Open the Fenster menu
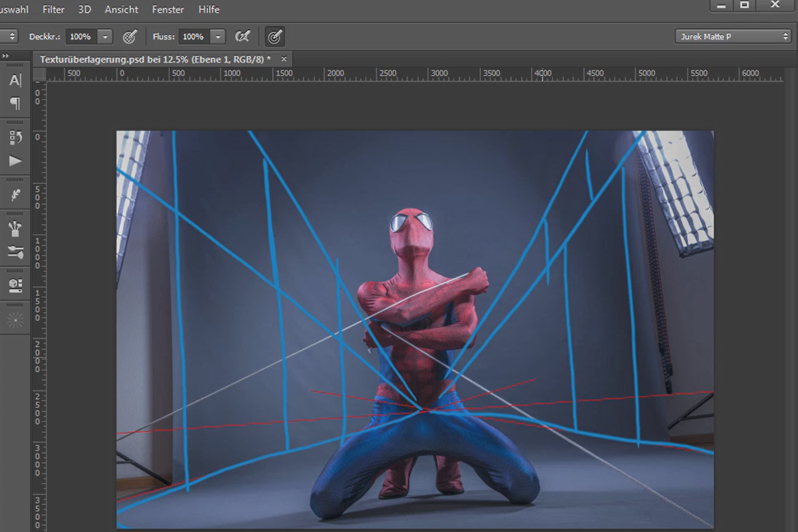 (168, 10)
